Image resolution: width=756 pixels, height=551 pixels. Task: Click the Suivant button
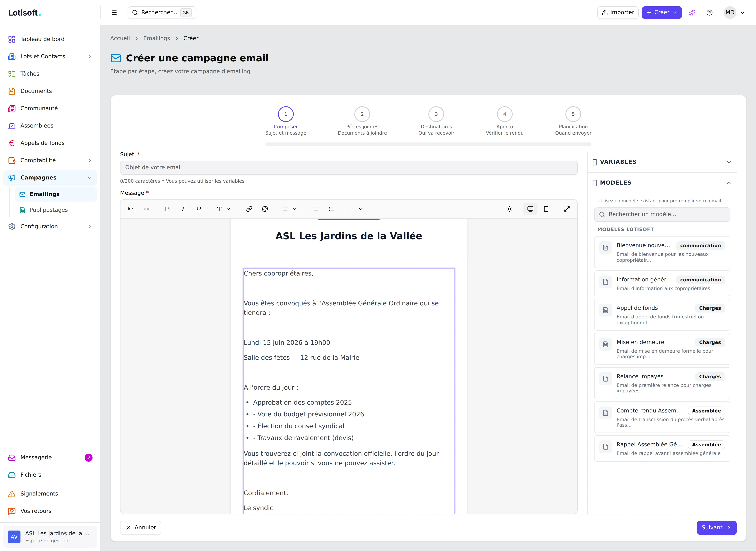pos(716,528)
